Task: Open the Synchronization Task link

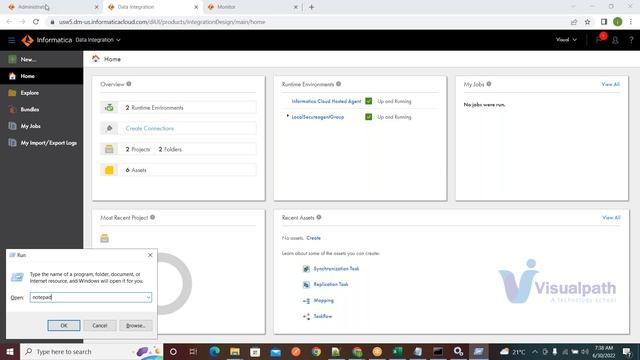Action: (336, 269)
